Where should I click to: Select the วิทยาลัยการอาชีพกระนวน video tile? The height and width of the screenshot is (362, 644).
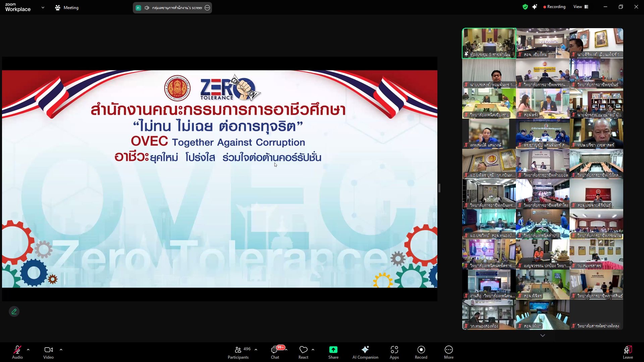tap(596, 224)
